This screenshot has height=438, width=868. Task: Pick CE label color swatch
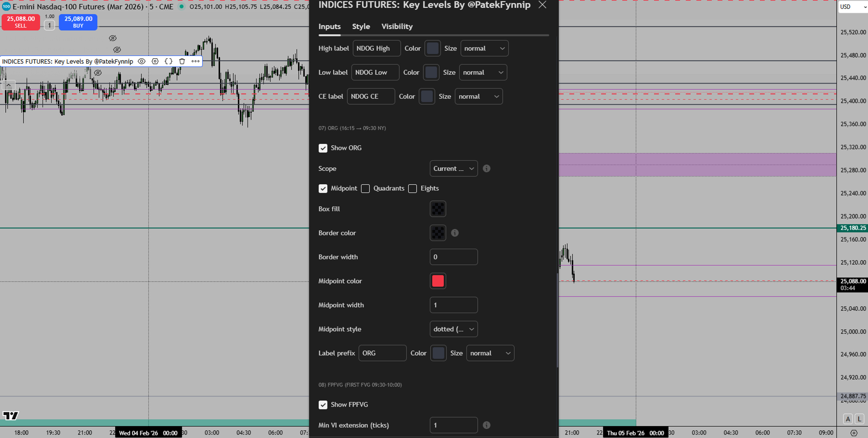(427, 97)
